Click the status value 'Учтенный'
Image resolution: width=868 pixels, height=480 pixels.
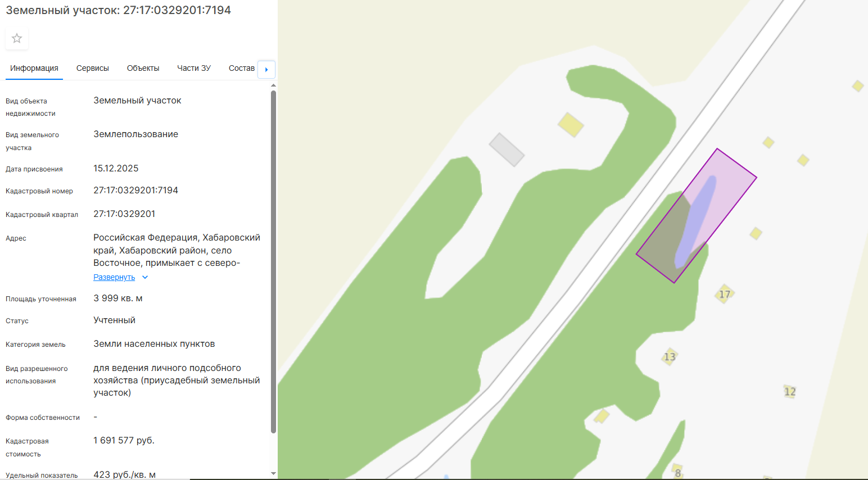pos(114,320)
